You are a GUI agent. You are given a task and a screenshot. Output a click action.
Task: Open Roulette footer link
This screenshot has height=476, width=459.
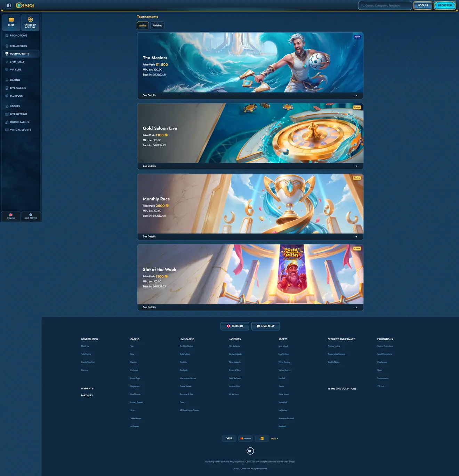pos(183,362)
